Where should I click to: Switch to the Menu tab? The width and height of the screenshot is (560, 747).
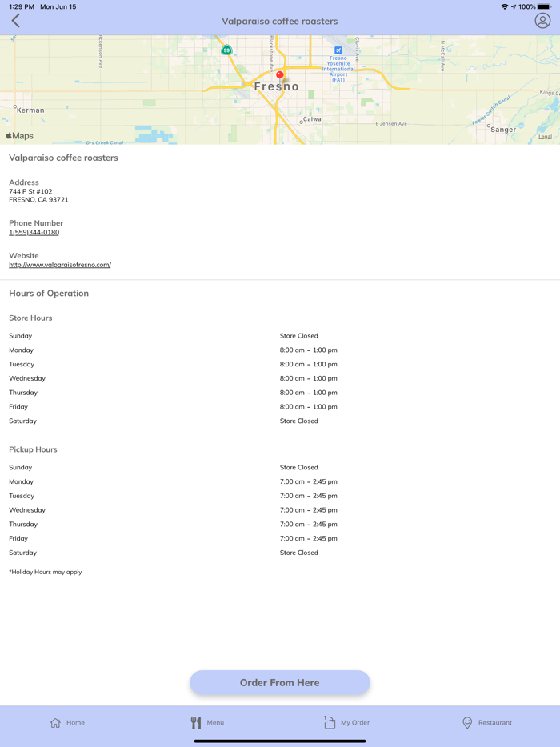[207, 723]
